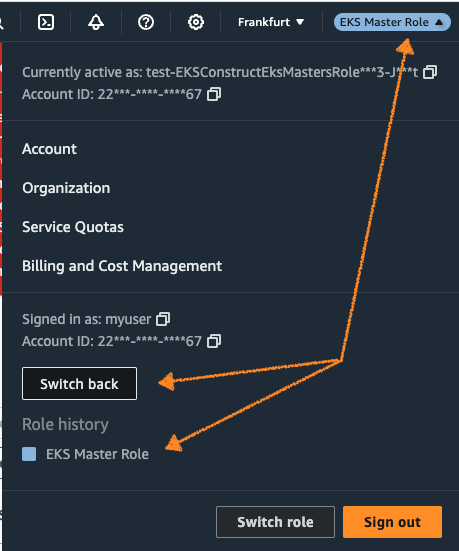Open Service Quotas
459x551 pixels.
click(73, 227)
